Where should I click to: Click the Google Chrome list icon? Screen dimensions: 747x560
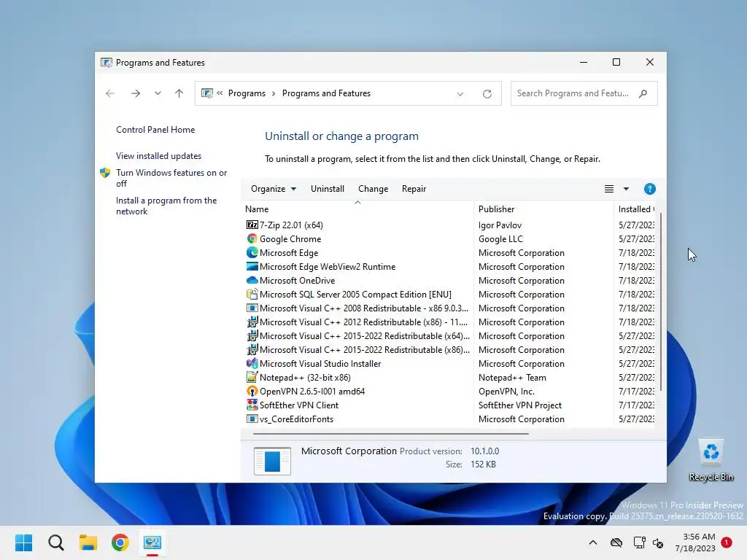[x=252, y=238]
